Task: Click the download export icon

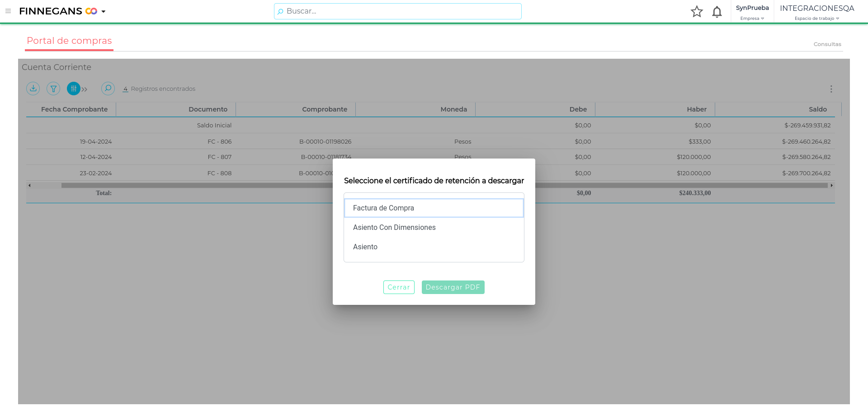Action: coord(33,89)
